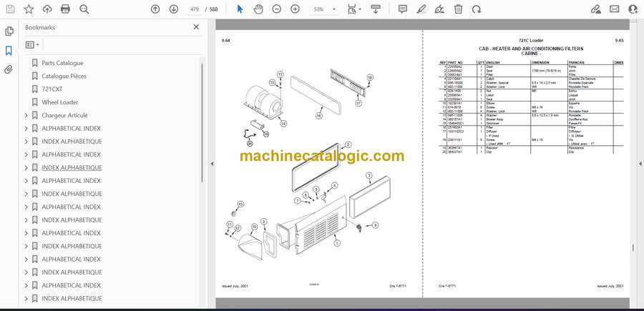644x311 pixels.
Task: Click callout number 18 in the diagram
Action: click(x=370, y=77)
